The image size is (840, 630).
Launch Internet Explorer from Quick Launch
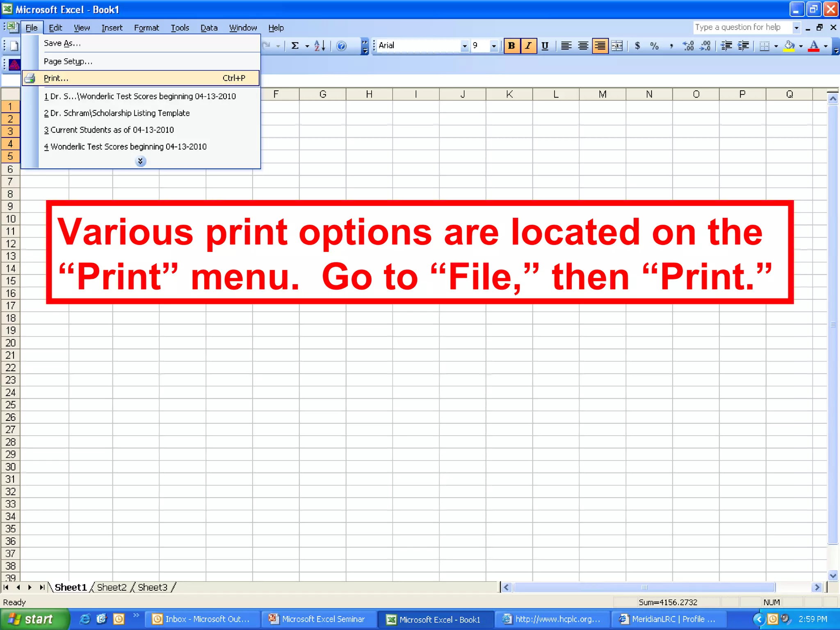pyautogui.click(x=85, y=619)
